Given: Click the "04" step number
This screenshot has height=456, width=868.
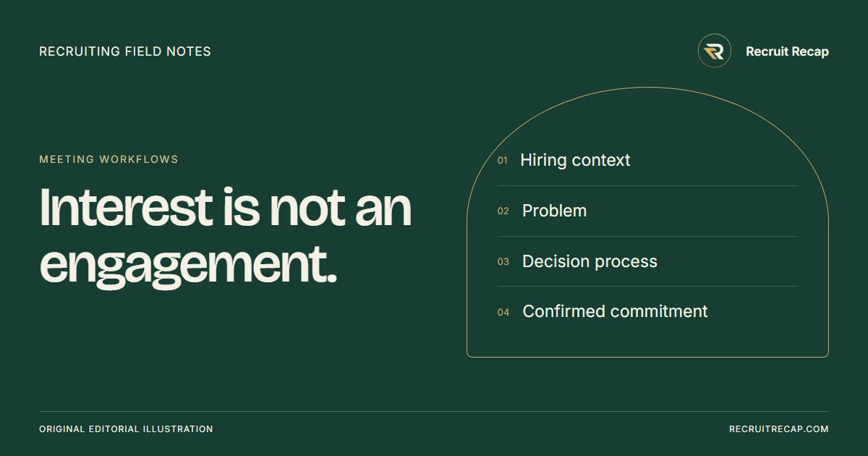Looking at the screenshot, I should tap(503, 313).
